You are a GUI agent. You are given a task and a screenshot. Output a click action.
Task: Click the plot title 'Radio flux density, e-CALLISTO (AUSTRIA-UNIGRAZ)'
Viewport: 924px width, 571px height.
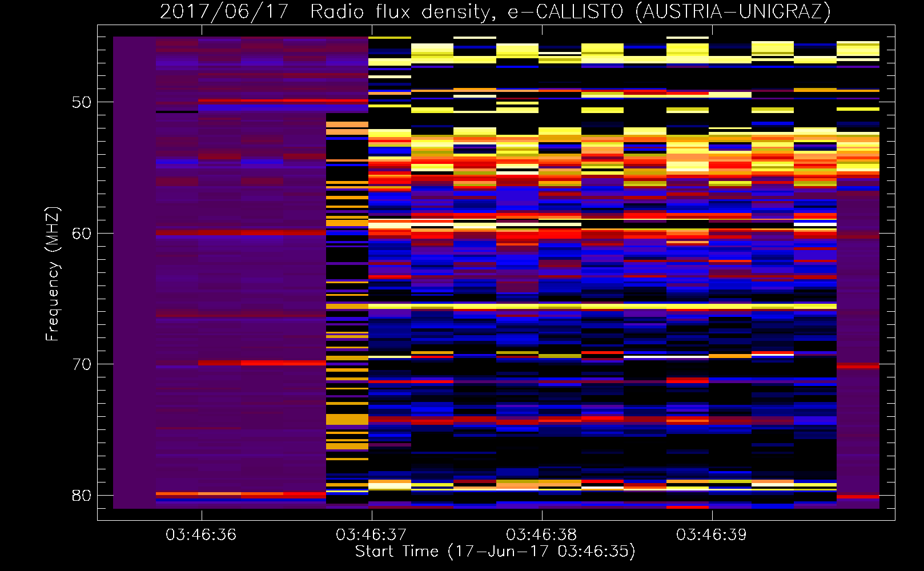click(x=571, y=11)
